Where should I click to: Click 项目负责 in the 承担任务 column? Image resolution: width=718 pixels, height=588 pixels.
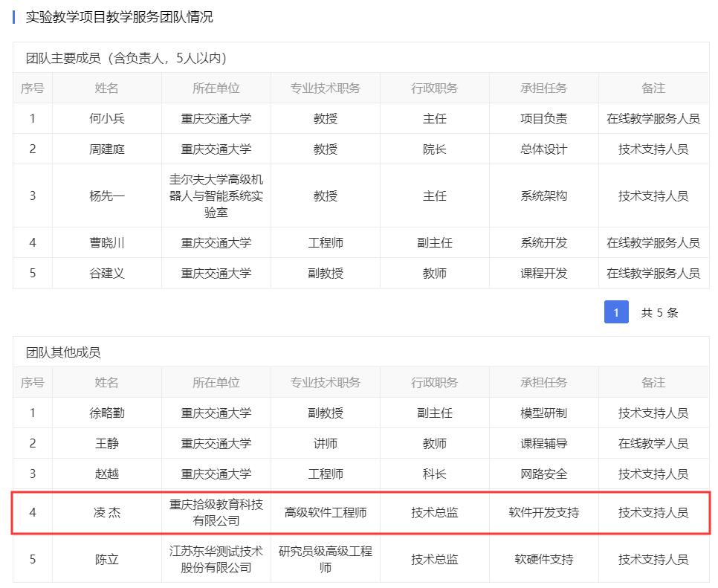click(x=543, y=119)
